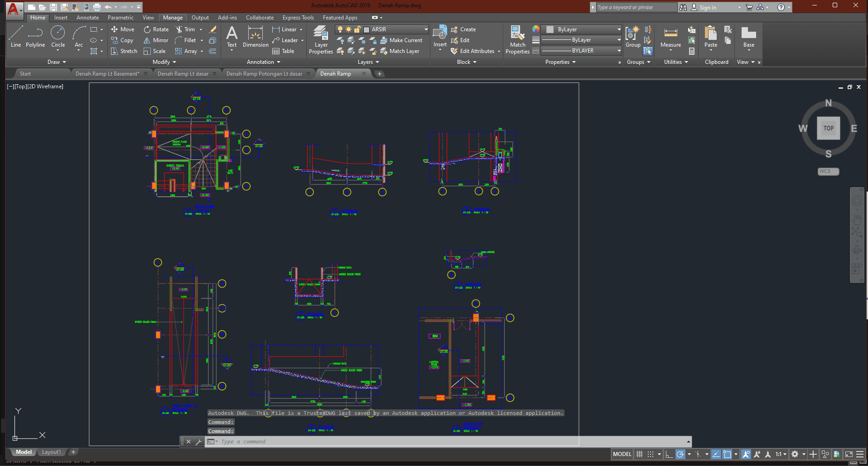
Task: Start the Measure utility
Action: (670, 37)
